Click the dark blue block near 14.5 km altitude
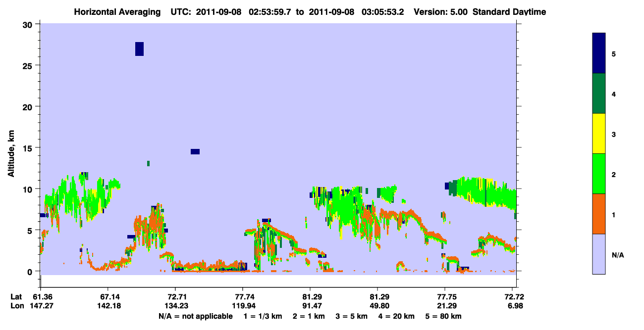644x330 pixels. point(195,151)
